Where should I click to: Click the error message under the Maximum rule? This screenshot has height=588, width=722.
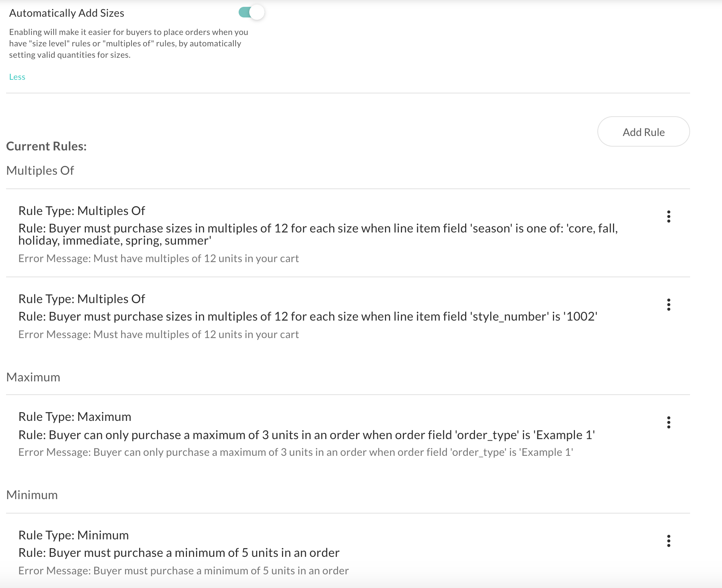click(296, 452)
